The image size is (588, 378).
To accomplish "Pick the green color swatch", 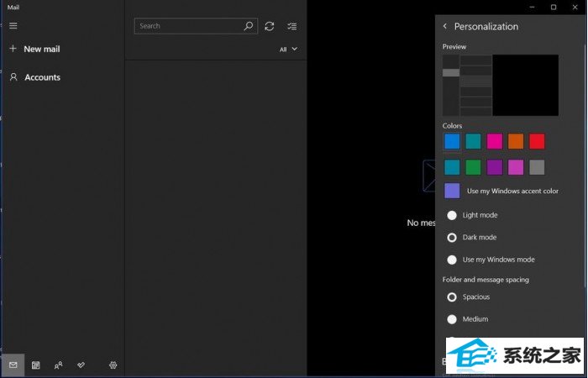I will 473,167.
